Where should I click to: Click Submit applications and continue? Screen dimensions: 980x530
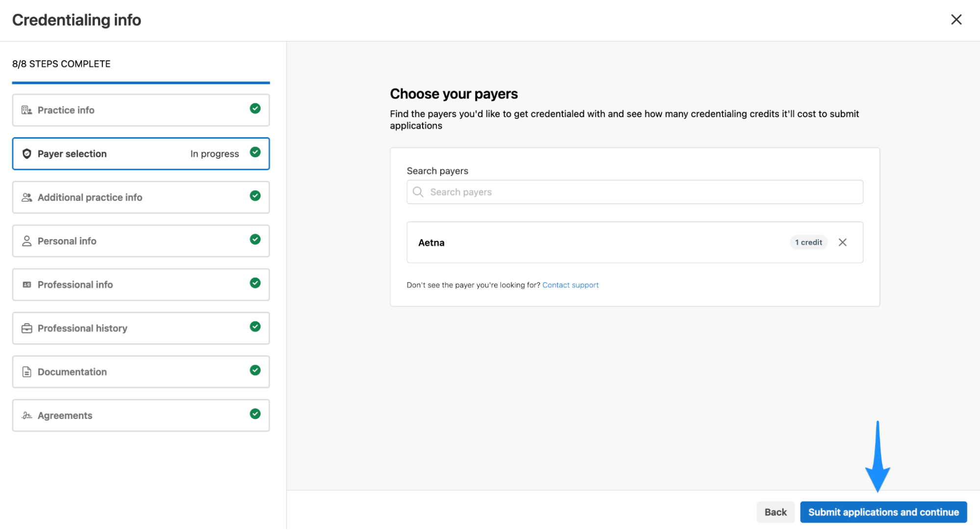pos(883,512)
